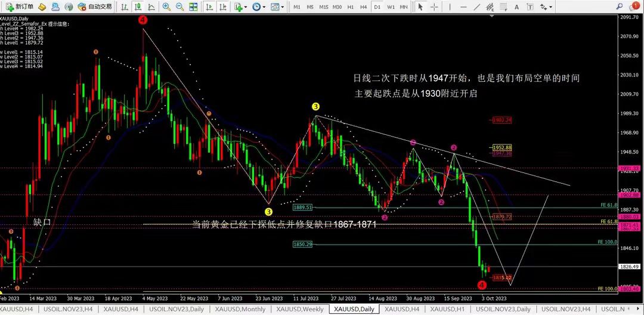The height and width of the screenshot is (315, 644).
Task: Switch chart to line chart style
Action: tap(151, 7)
